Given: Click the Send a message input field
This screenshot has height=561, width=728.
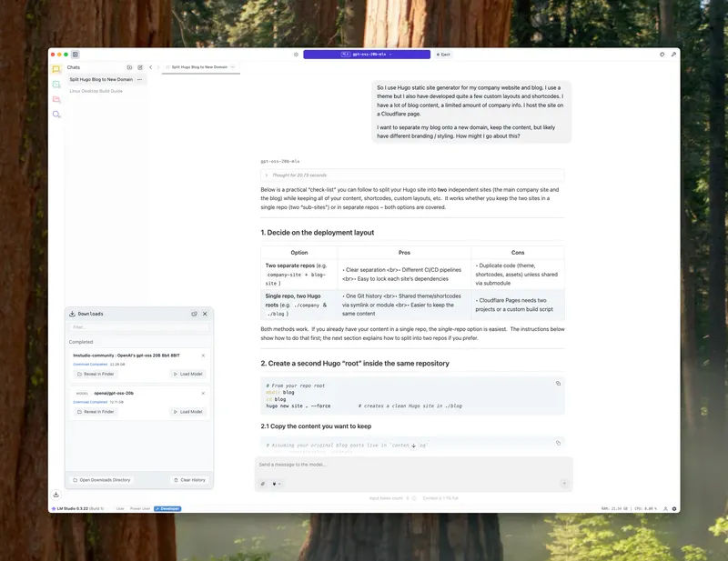Looking at the screenshot, I should (409, 465).
